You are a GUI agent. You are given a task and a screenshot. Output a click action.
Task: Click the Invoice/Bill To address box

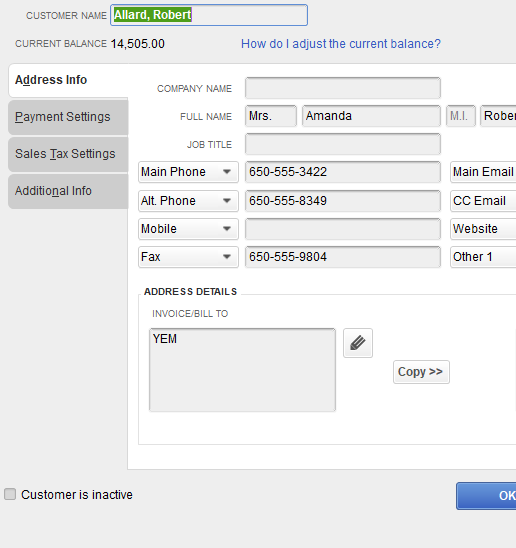[x=242, y=370]
